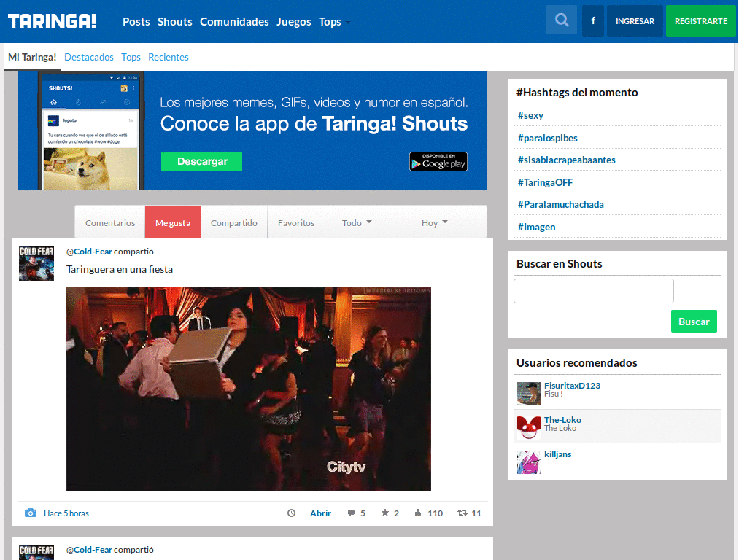Select the Compartido filter tab
Screen dimensions: 747x560
pyautogui.click(x=234, y=222)
